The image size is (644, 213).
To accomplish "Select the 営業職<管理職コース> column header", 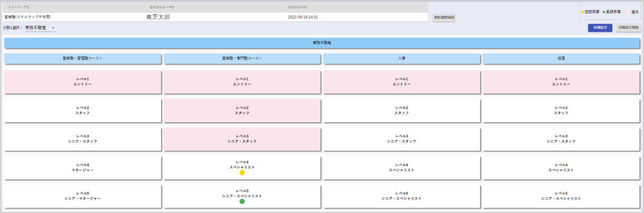I will (x=83, y=59).
